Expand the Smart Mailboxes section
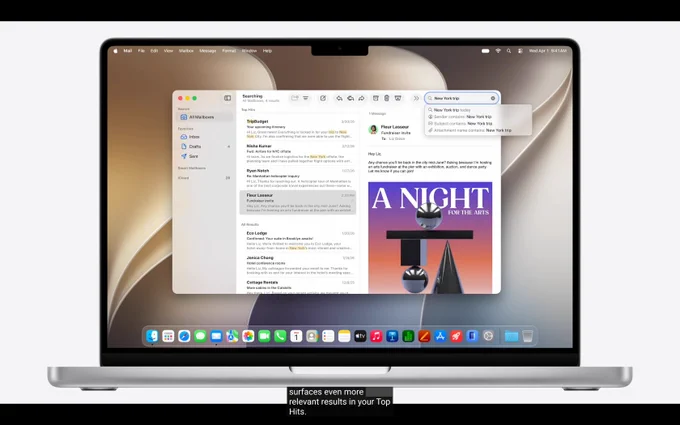 (192, 168)
